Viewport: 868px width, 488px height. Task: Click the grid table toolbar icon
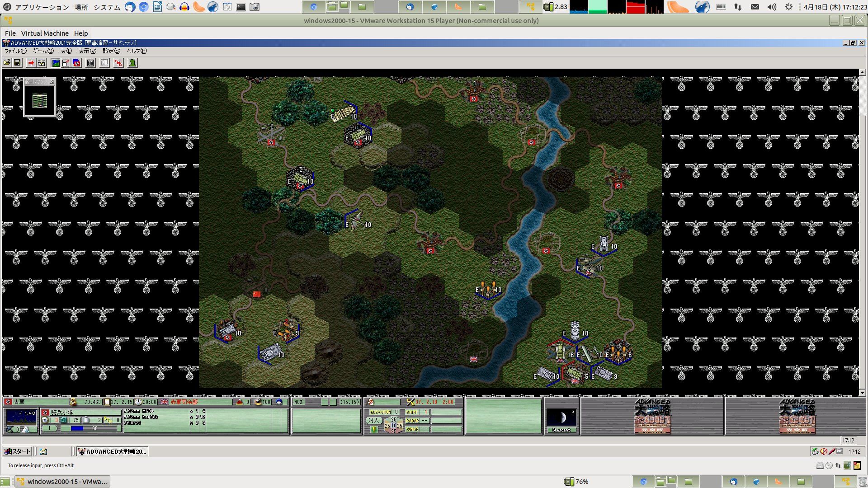tap(90, 63)
